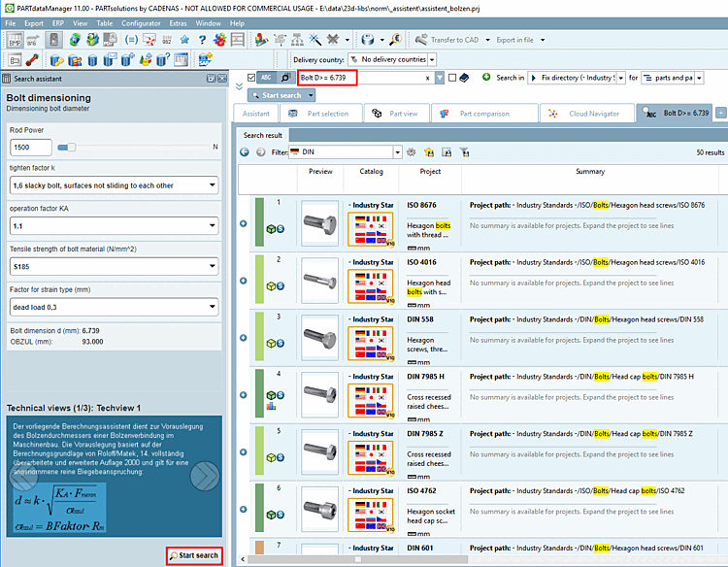Click the book dictionary icon
The height and width of the screenshot is (567, 728).
pyautogui.click(x=464, y=78)
